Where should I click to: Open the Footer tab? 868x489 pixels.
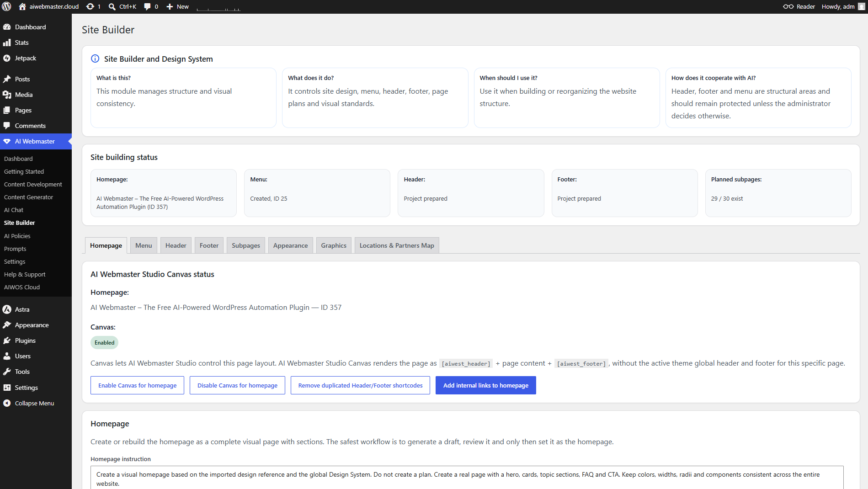click(209, 245)
